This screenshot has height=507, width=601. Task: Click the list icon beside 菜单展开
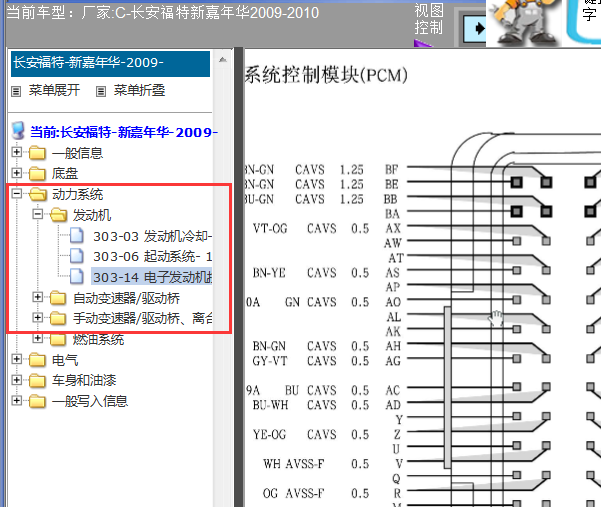[16, 92]
